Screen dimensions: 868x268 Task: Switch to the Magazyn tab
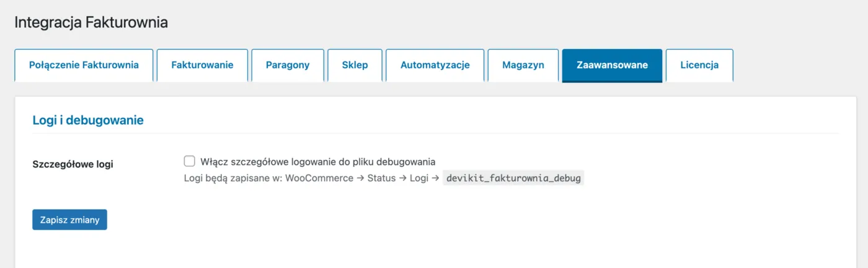coord(523,65)
